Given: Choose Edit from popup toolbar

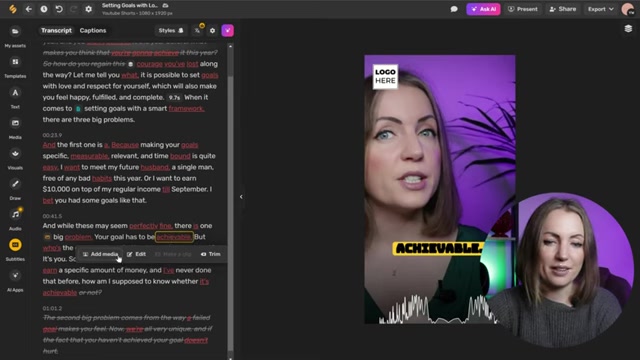Looking at the screenshot, I should tap(136, 254).
